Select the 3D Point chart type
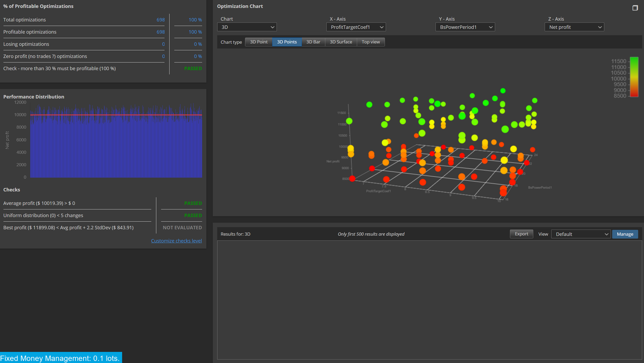Image resolution: width=644 pixels, height=363 pixels. point(259,42)
